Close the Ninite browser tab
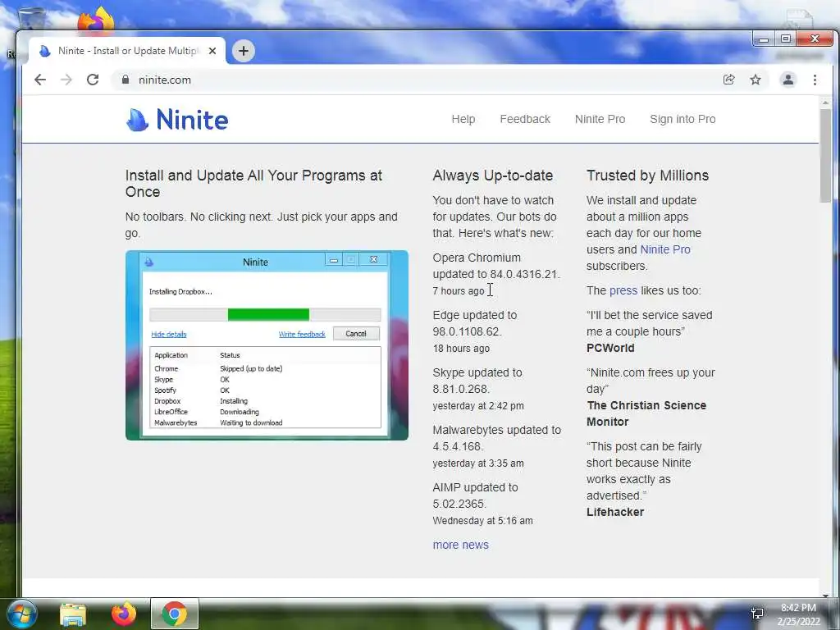This screenshot has height=630, width=840. point(212,51)
